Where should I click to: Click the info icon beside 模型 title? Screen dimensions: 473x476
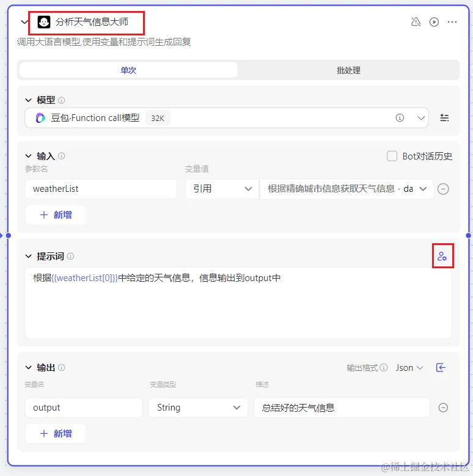[61, 100]
